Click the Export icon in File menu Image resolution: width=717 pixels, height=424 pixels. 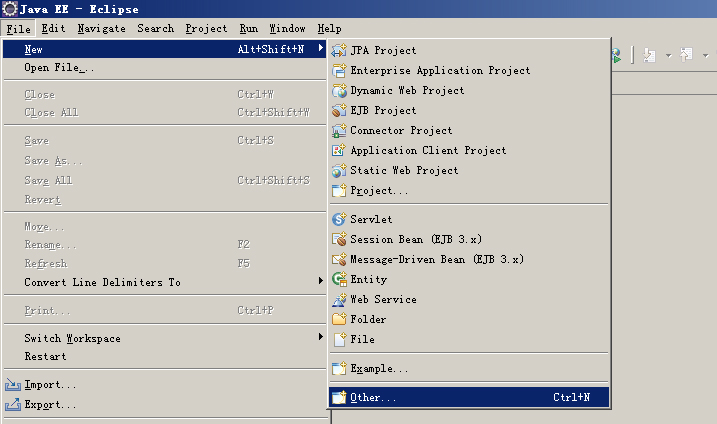[x=13, y=404]
